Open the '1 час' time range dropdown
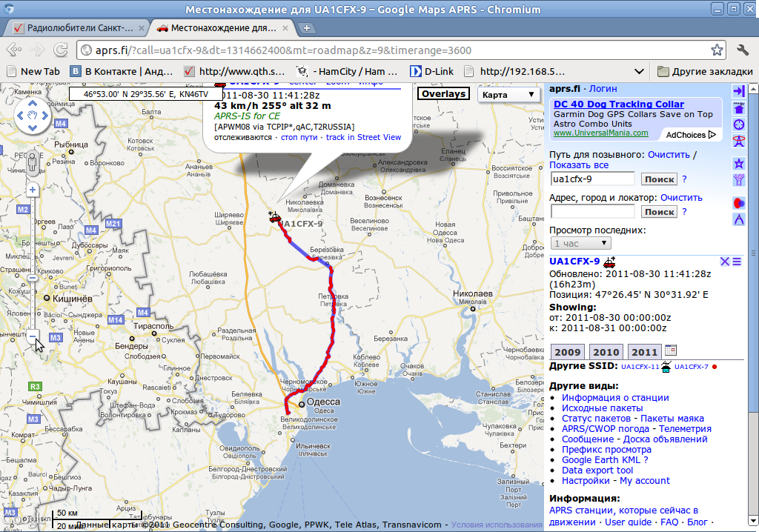This screenshot has width=759, height=532. click(580, 243)
